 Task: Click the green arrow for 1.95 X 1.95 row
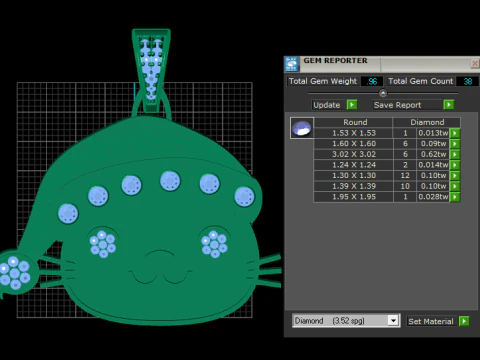pyautogui.click(x=455, y=197)
